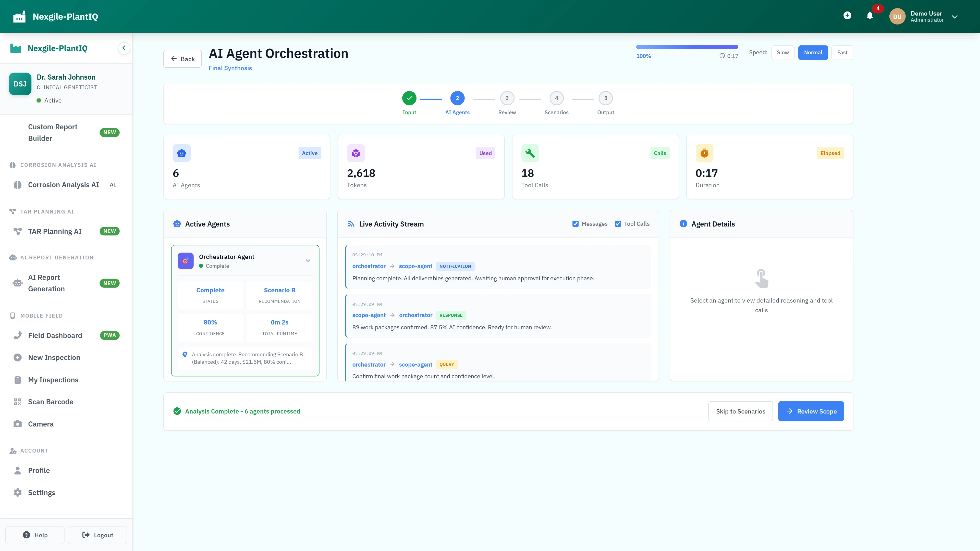Click the notification bell icon
This screenshot has height=551, width=980.
click(870, 16)
